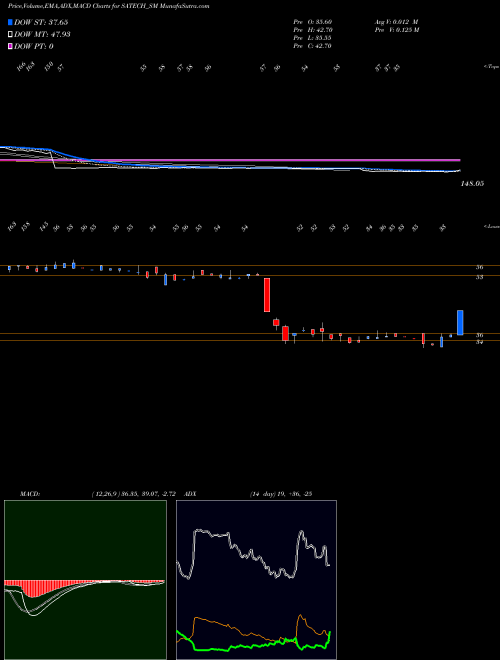Click the ADX '(14 day) 19, +36, -25' text
The width and height of the screenshot is (500, 660).
coord(281,494)
